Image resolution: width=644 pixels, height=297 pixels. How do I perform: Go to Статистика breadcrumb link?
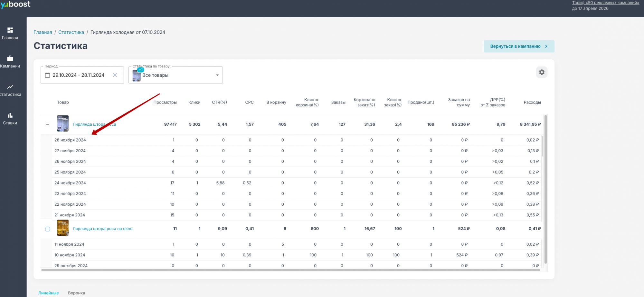click(71, 32)
